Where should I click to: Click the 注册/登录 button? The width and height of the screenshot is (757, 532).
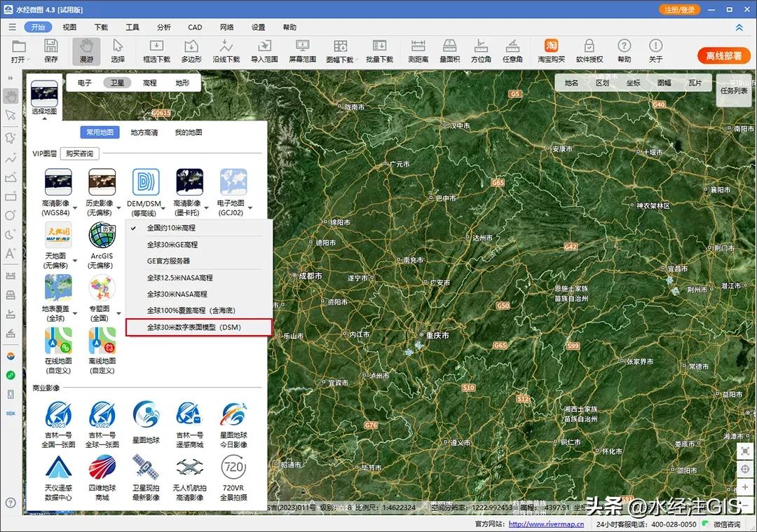(679, 10)
